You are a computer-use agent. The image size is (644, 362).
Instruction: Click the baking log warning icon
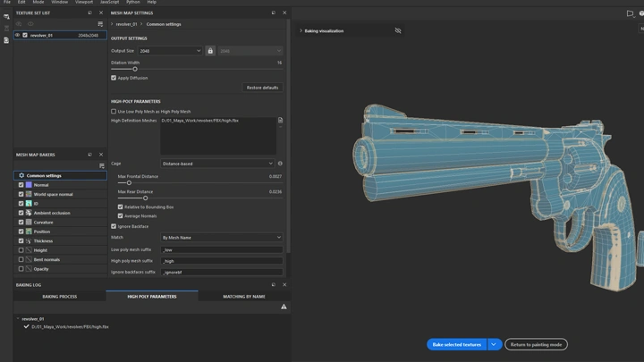click(284, 307)
